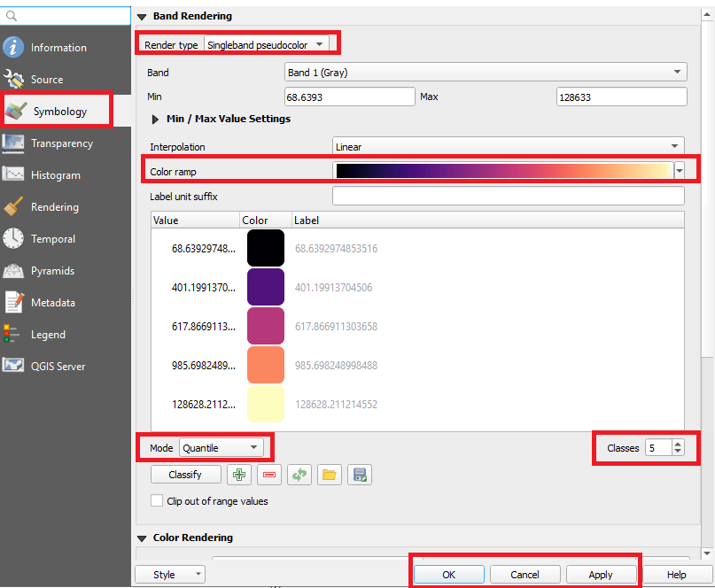Click the Source wrench icon
Image resolution: width=715 pixels, height=588 pixels.
[13, 79]
